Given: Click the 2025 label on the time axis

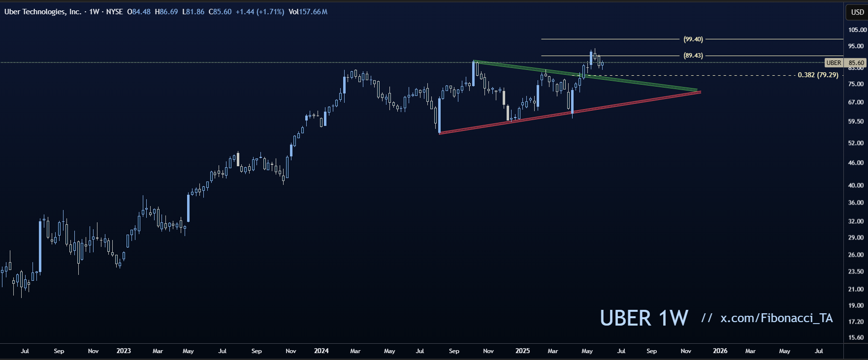Looking at the screenshot, I should point(522,351).
